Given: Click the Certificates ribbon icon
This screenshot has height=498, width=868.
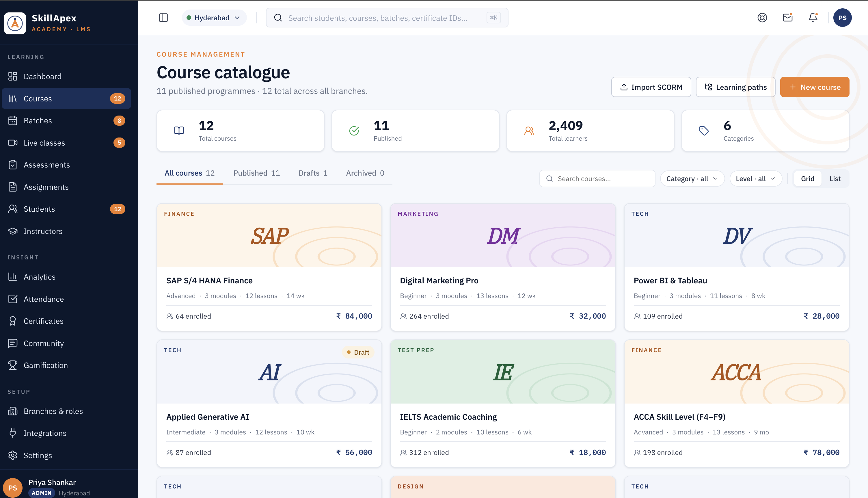Looking at the screenshot, I should pyautogui.click(x=13, y=321).
